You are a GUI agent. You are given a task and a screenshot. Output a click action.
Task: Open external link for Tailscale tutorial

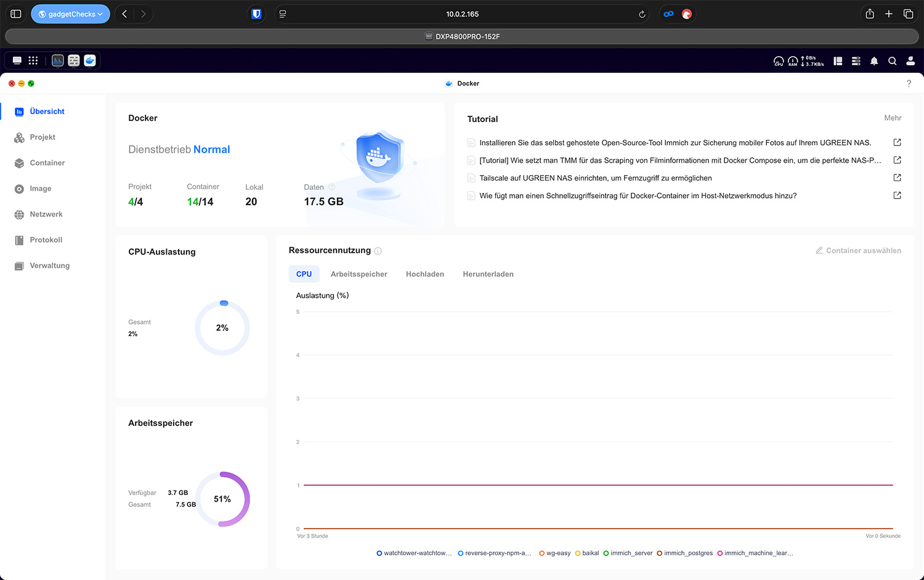897,178
